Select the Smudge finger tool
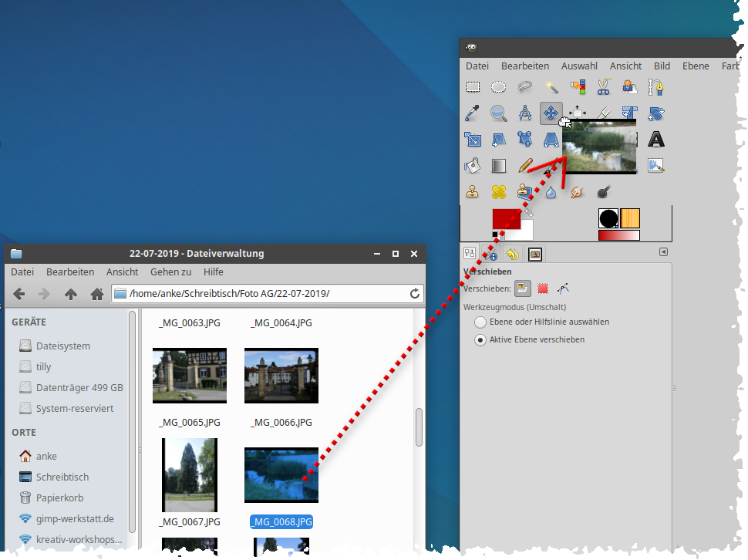The image size is (748, 560). (578, 192)
